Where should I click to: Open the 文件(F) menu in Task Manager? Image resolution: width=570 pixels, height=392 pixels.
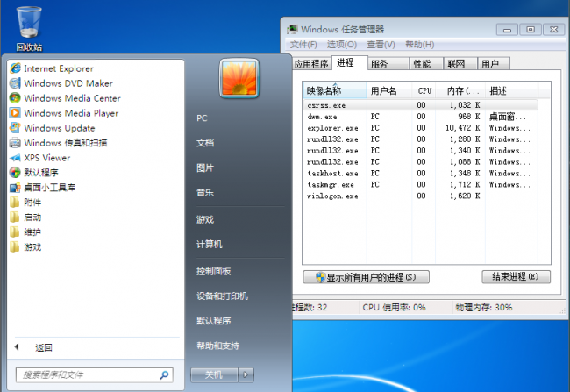pos(303,45)
